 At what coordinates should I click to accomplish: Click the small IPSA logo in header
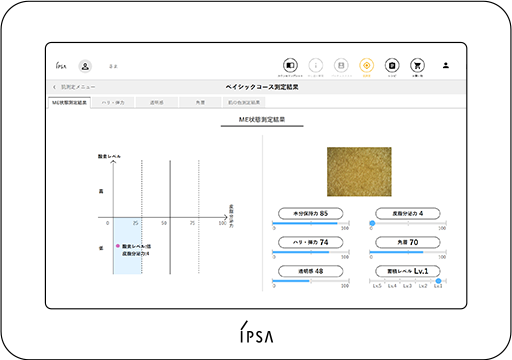pyautogui.click(x=61, y=65)
